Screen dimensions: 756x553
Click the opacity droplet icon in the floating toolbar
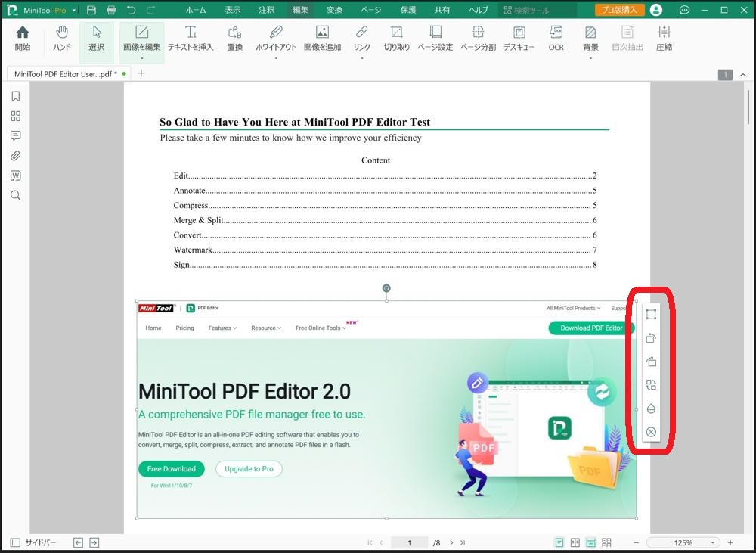coord(651,409)
